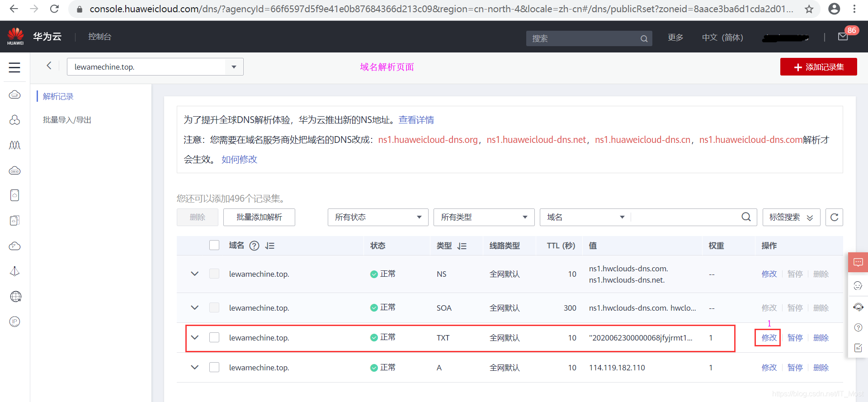
Task: Open the 域名 search field dropdown
Action: pos(585,217)
